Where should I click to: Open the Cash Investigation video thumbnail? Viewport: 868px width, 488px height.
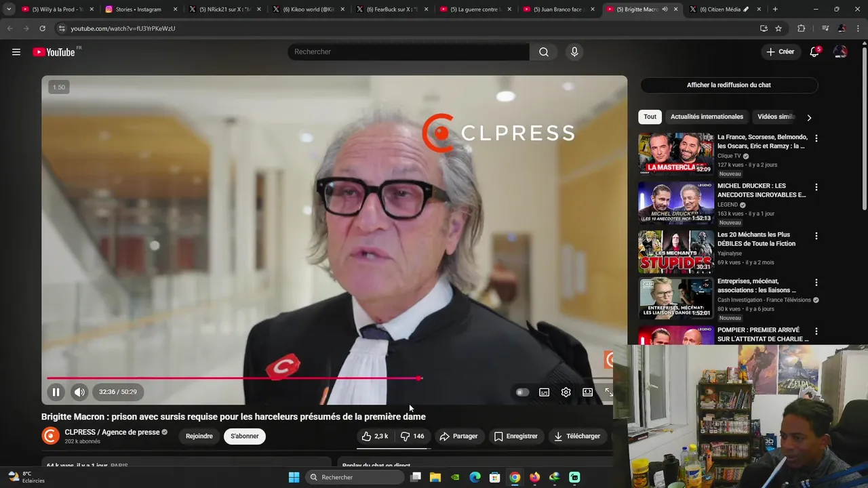tap(676, 298)
